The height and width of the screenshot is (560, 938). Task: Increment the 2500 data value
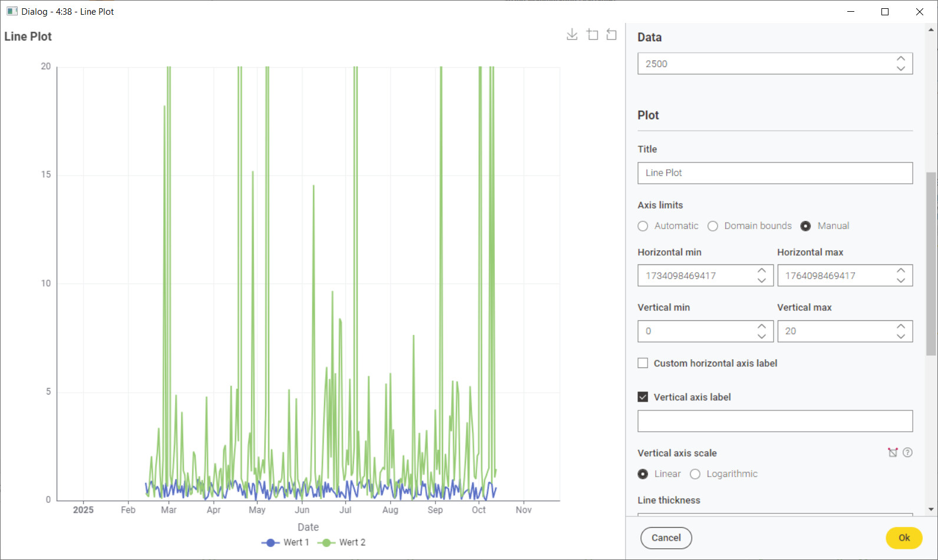click(900, 59)
